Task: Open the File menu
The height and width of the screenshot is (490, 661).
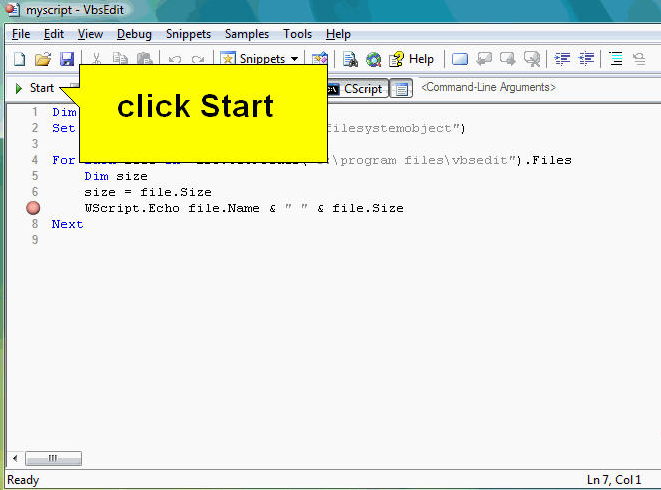Action: [x=21, y=34]
